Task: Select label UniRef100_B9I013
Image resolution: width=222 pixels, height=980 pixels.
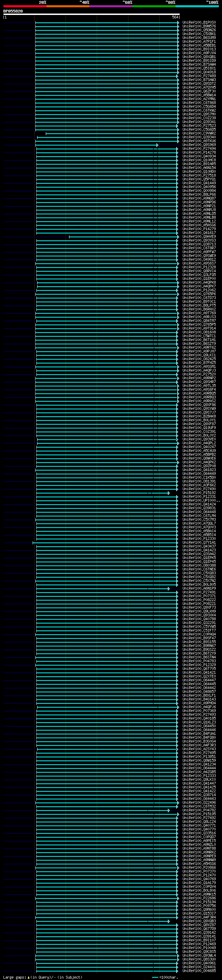Action: pyautogui.click(x=199, y=49)
